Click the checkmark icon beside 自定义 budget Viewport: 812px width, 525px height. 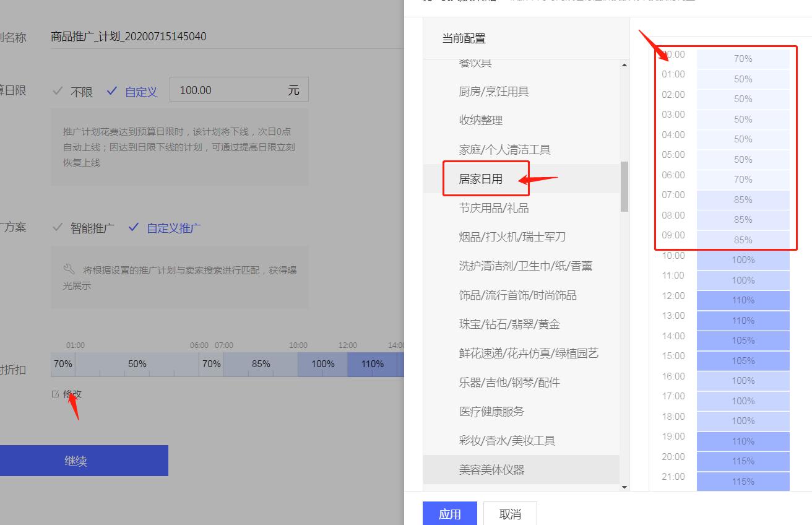point(112,91)
